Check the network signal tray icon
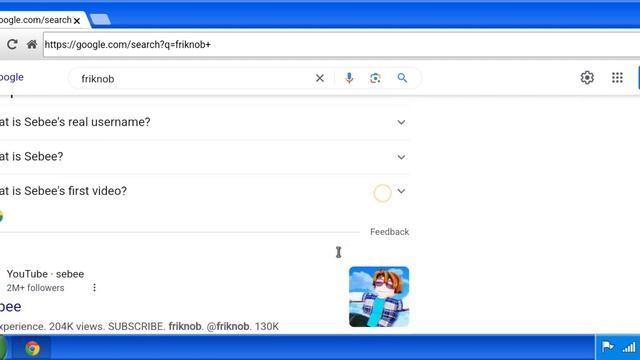 click(x=629, y=347)
